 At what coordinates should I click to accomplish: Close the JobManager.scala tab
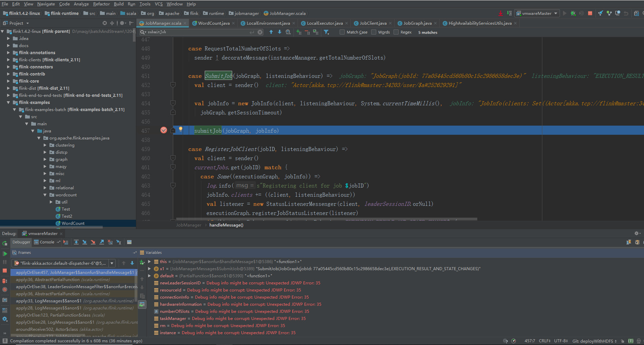[x=185, y=23]
